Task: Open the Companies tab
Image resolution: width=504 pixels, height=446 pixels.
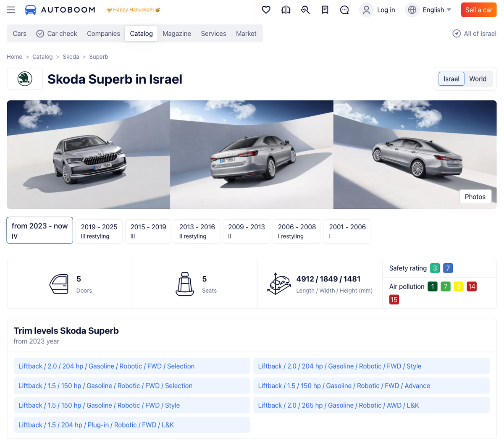Action: 103,34
